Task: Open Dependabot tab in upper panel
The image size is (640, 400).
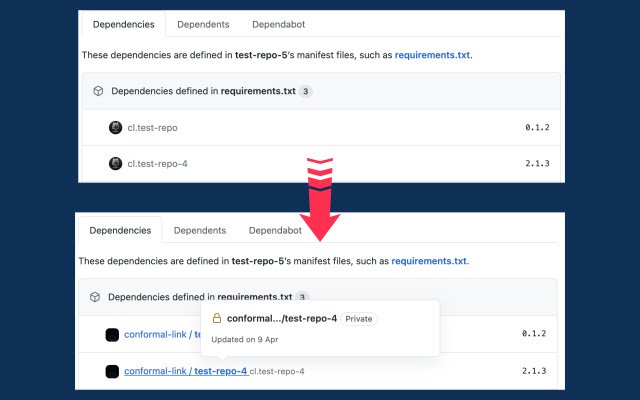Action: pyautogui.click(x=278, y=24)
